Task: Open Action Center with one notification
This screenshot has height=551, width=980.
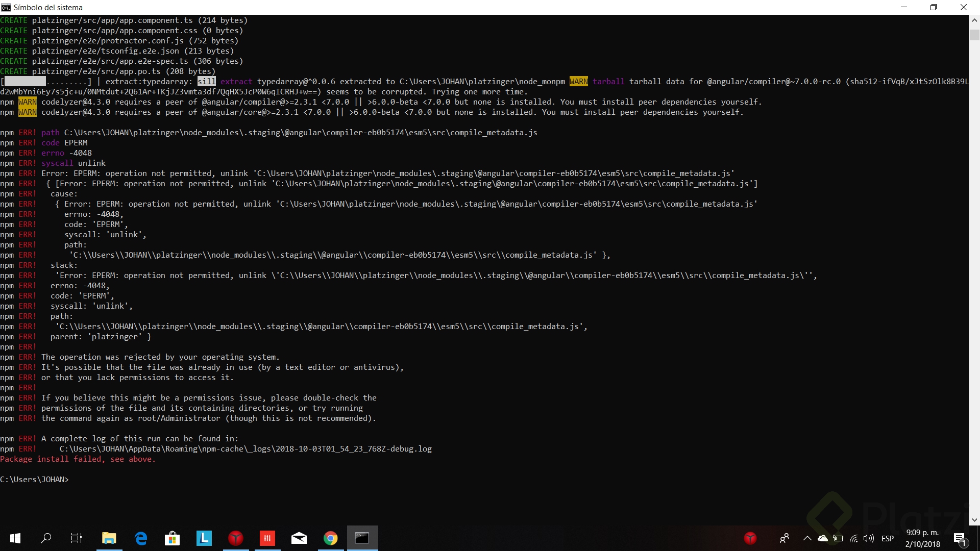Action: pos(960,538)
